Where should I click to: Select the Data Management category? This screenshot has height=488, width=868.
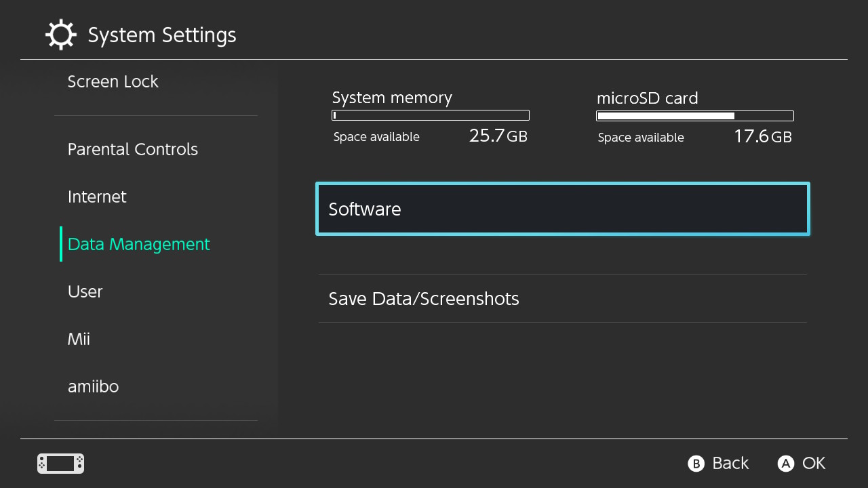pos(139,244)
